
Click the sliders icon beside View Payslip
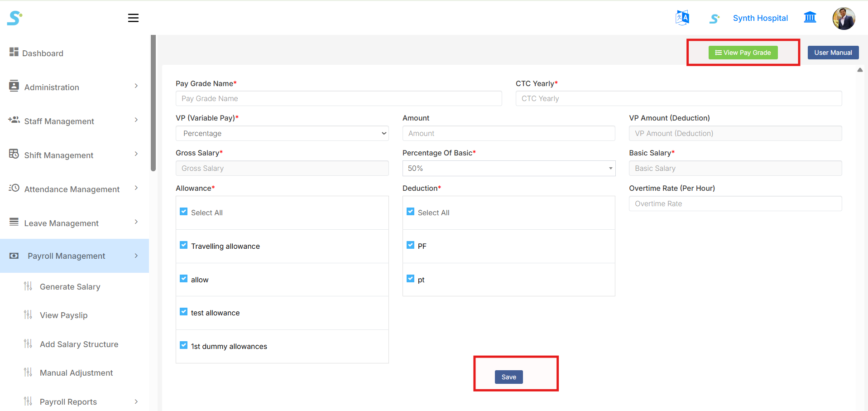28,314
